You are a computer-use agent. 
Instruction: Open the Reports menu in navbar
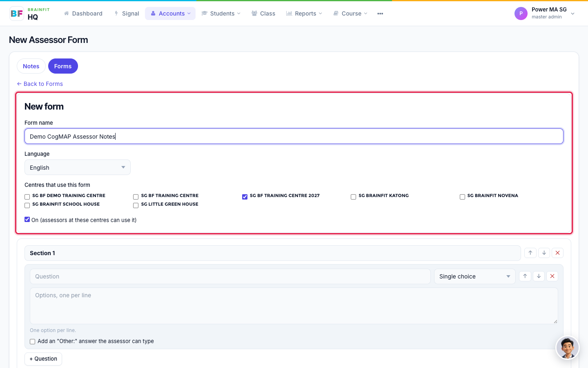(x=304, y=13)
